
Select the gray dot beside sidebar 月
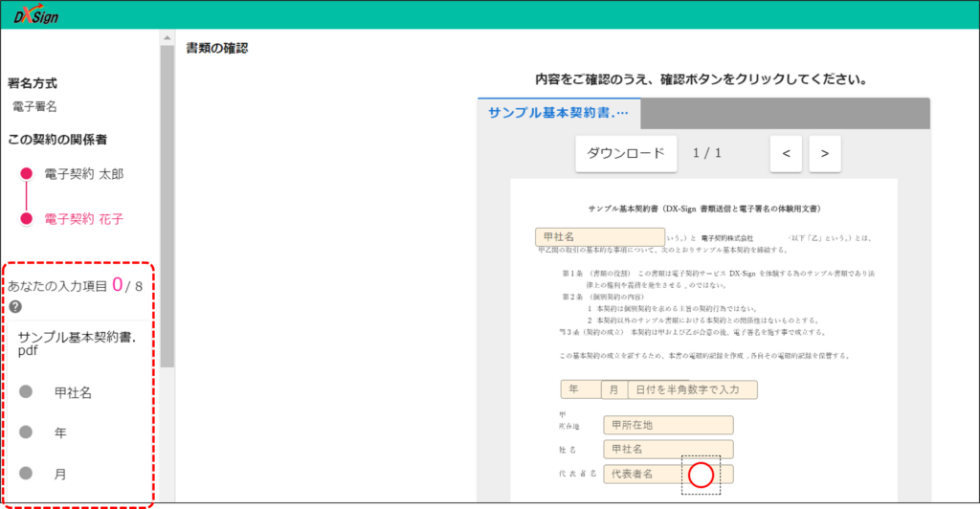(26, 474)
